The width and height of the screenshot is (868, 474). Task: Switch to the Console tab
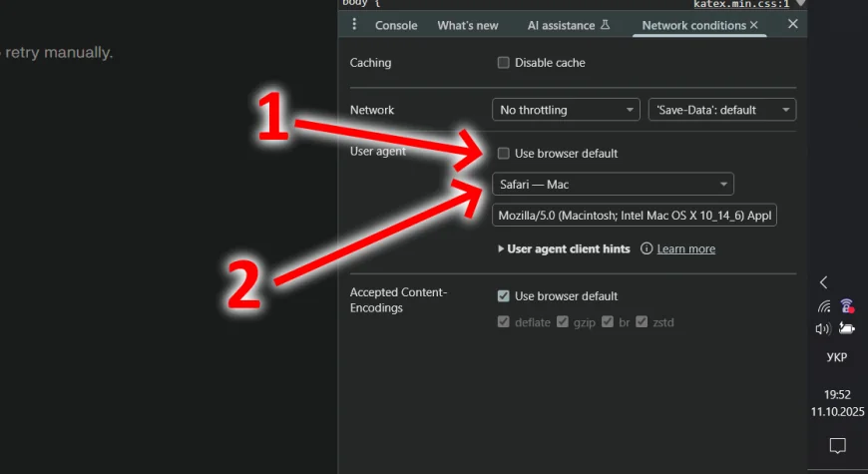pyautogui.click(x=396, y=25)
